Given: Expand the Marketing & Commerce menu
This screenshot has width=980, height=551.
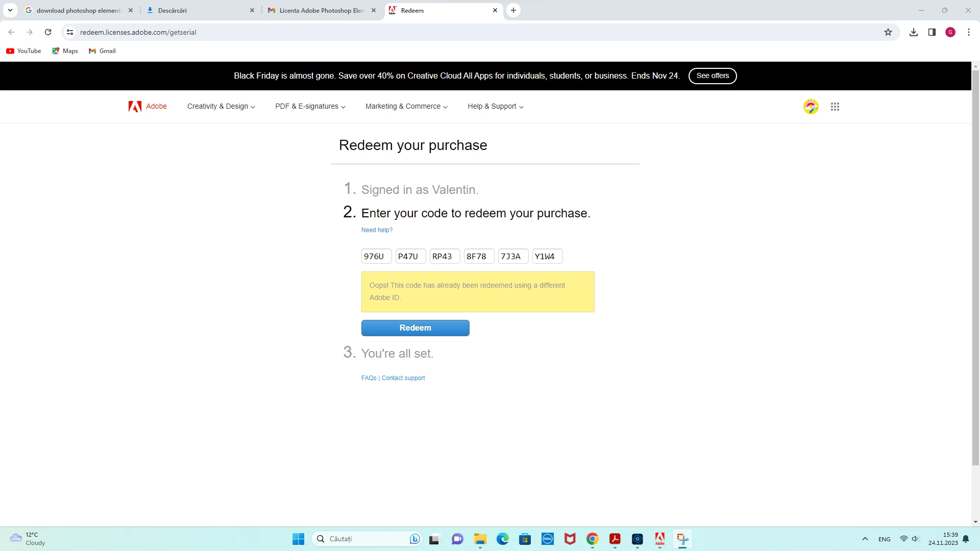Looking at the screenshot, I should point(406,106).
